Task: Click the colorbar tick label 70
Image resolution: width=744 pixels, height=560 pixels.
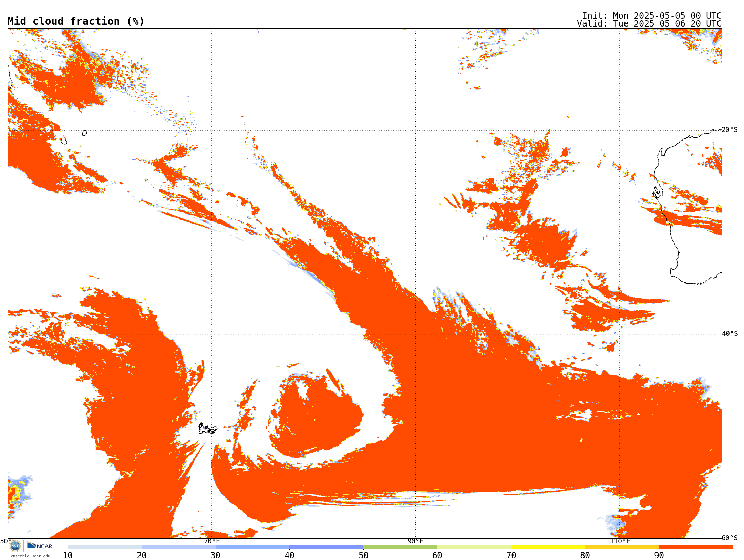Action: pos(511,556)
